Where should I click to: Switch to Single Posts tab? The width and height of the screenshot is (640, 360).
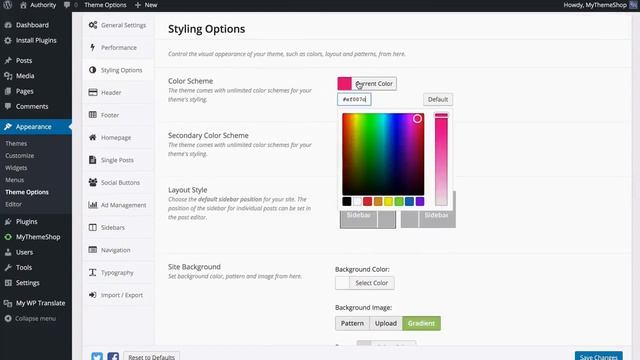coord(118,160)
